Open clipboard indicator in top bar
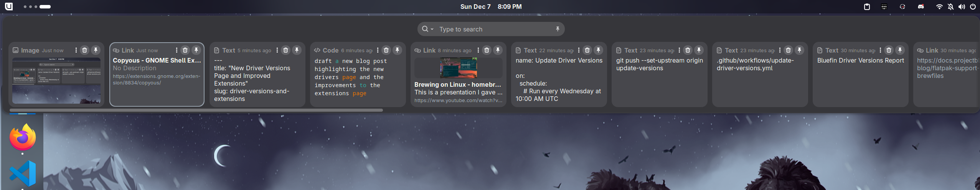This screenshot has width=980, height=190. [867, 7]
